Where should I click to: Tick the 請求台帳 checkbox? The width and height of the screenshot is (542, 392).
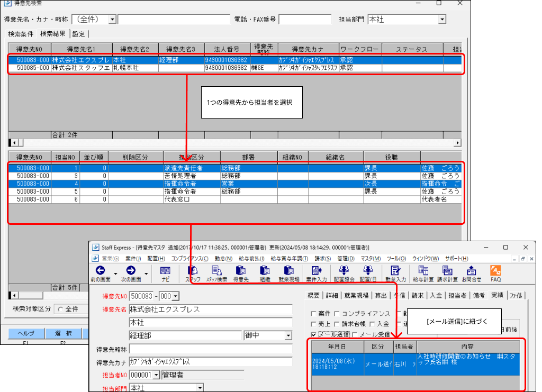(337, 324)
